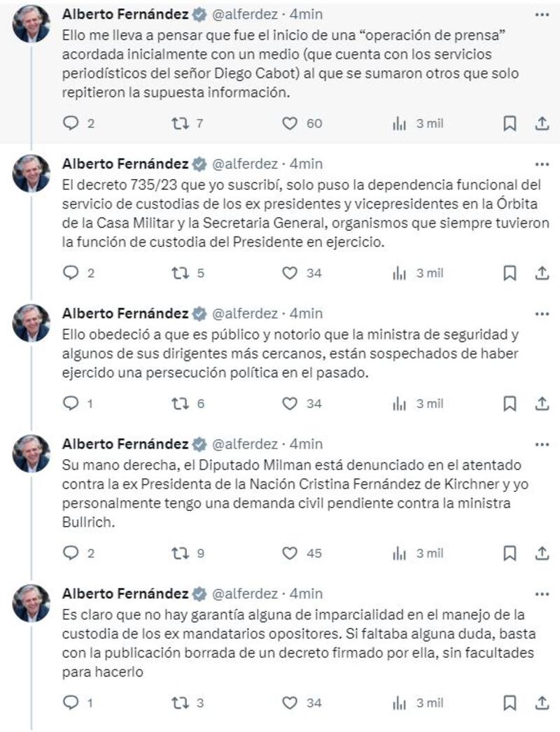560x732 pixels.
Task: Open Alberto Fernández name on first tweet
Action: point(125,14)
